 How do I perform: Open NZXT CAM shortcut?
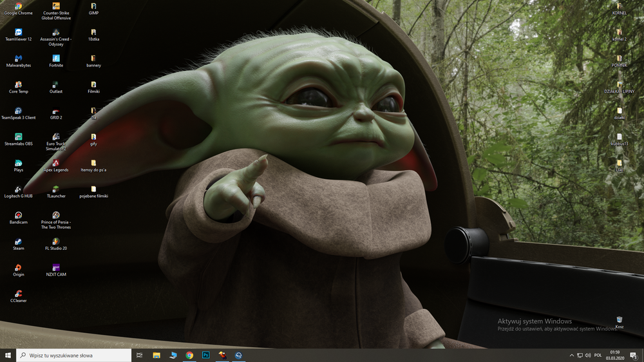pyautogui.click(x=56, y=271)
